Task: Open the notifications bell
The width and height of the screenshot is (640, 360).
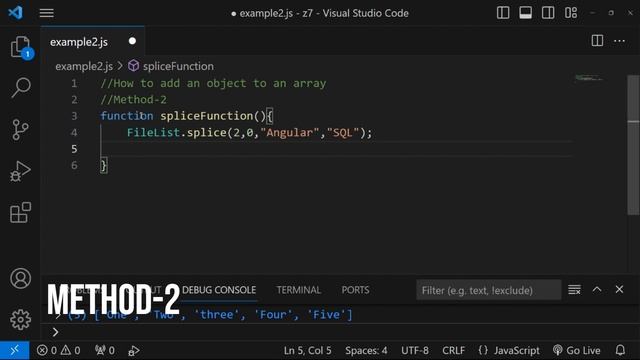Action: [620, 350]
